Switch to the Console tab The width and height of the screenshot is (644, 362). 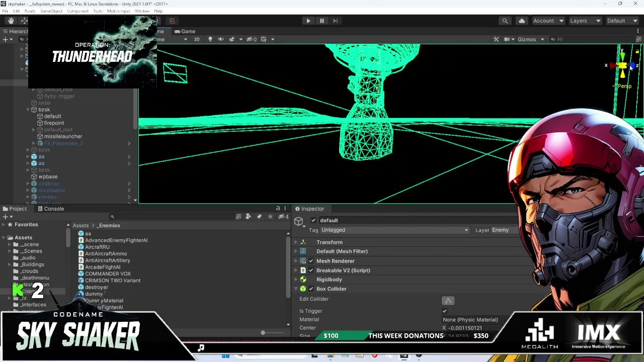(x=50, y=209)
